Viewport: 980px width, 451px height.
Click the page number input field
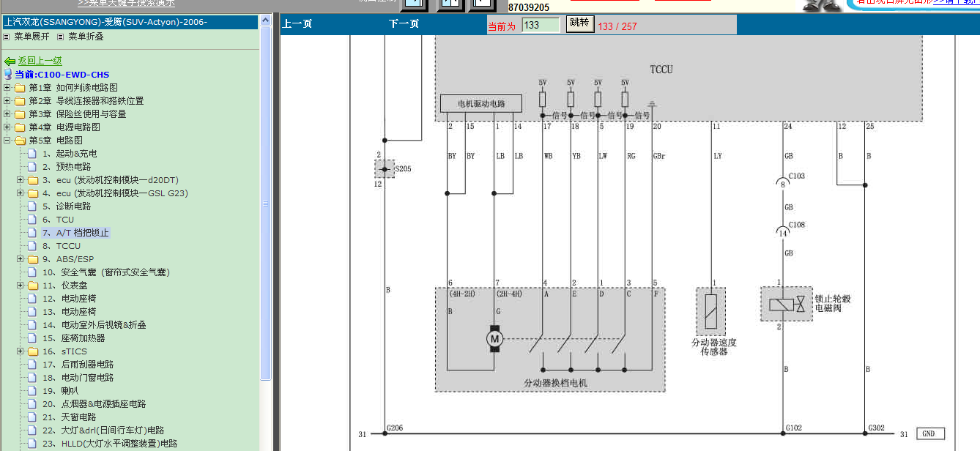541,25
